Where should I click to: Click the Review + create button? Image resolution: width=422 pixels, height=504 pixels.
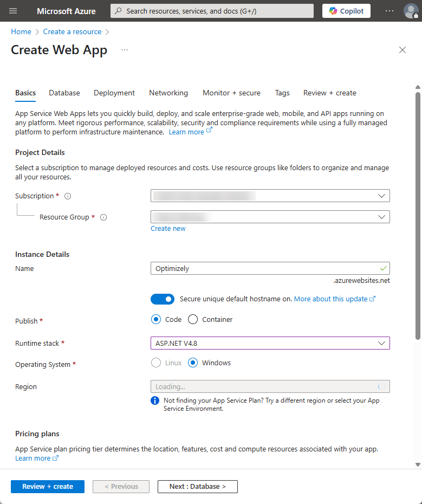pos(48,487)
